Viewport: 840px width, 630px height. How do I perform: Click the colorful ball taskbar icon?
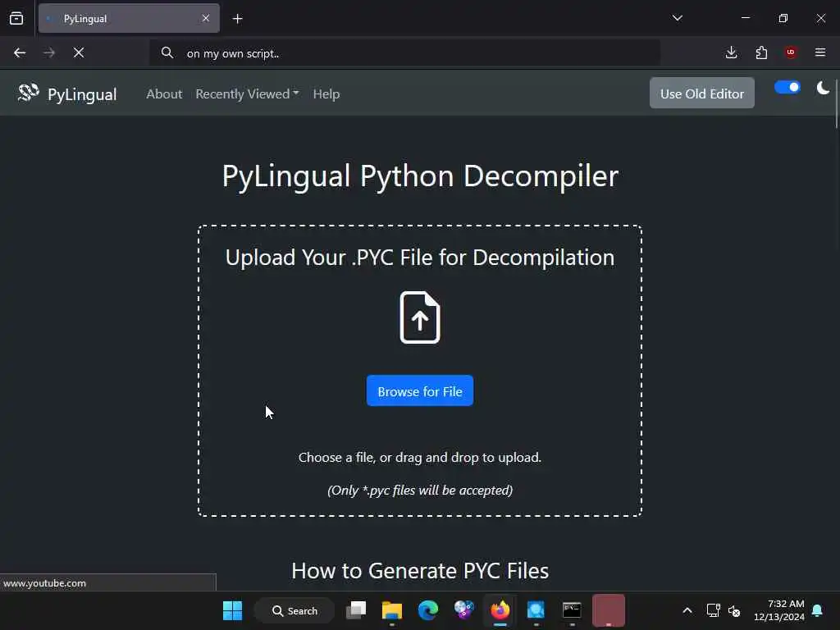tap(464, 610)
